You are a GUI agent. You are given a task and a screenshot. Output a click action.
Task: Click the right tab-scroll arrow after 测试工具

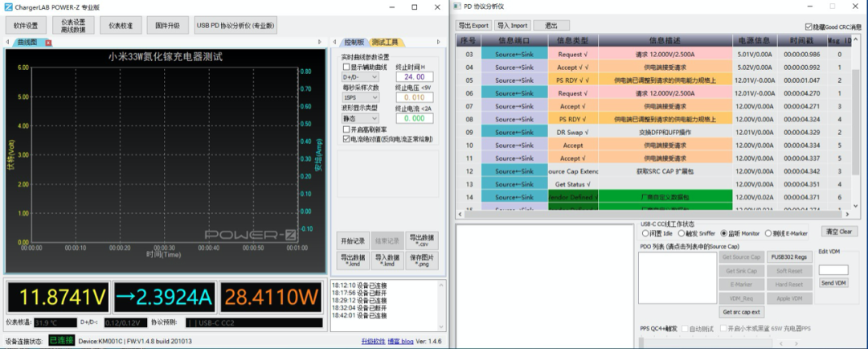tap(439, 42)
